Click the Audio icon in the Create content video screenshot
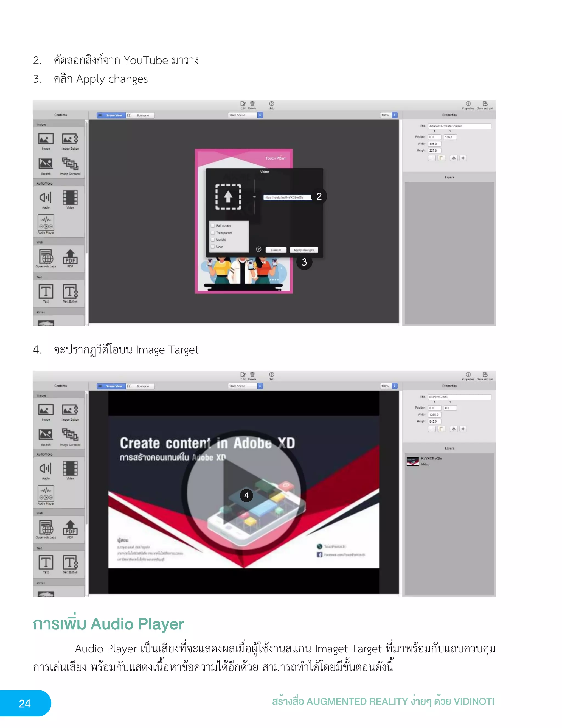Image resolution: width=562 pixels, height=728 pixels. point(46,468)
